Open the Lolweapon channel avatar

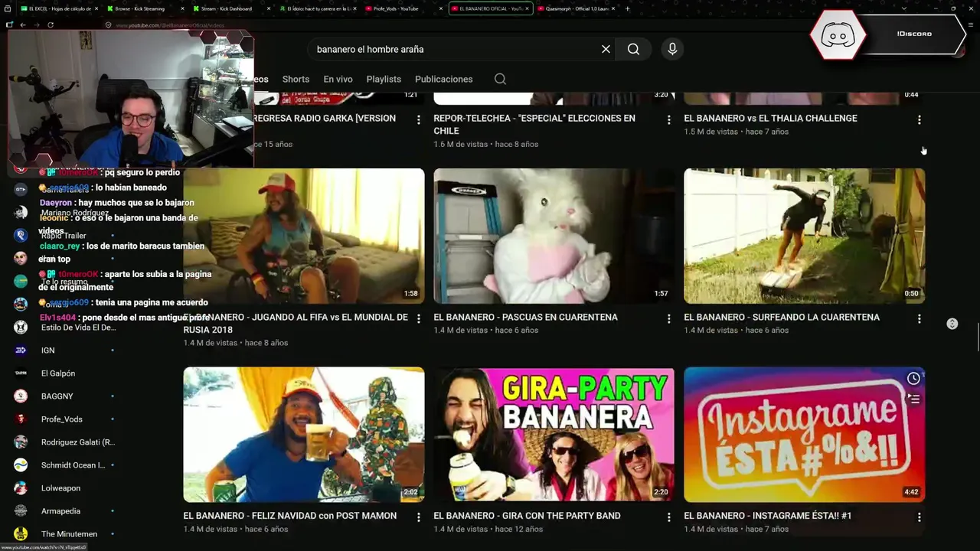21,487
